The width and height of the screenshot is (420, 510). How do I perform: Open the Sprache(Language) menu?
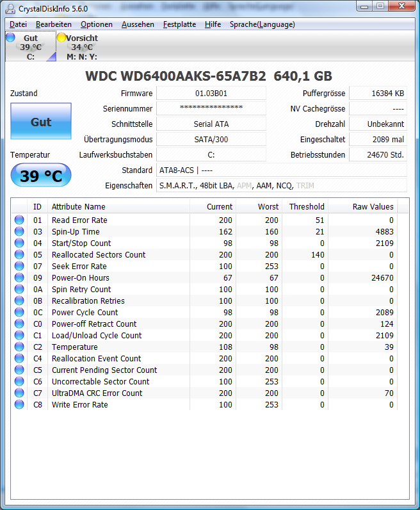(x=262, y=24)
